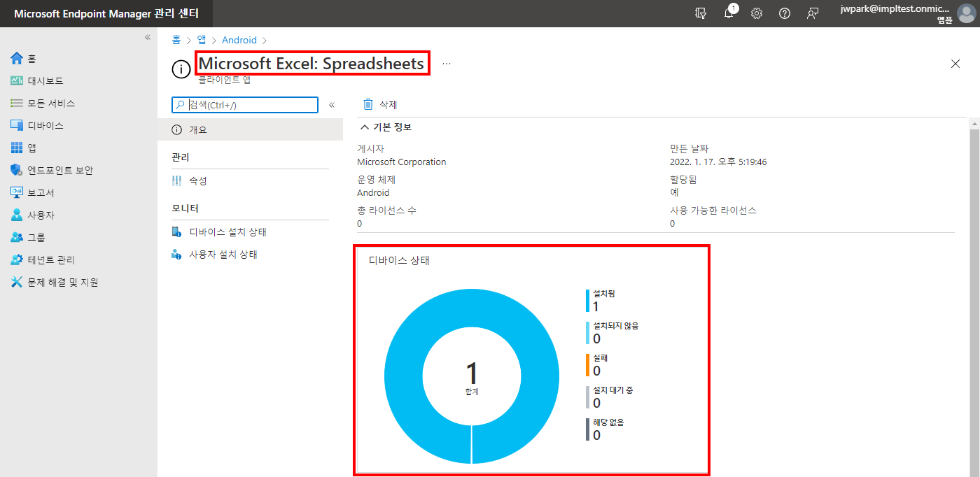
Task: Click the vertical scrollbar up arrow
Action: [974, 124]
